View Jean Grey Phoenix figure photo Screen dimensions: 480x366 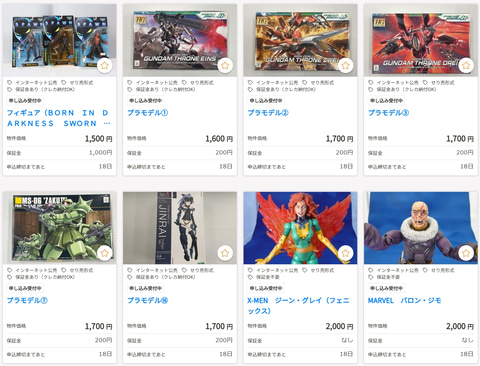(300, 228)
